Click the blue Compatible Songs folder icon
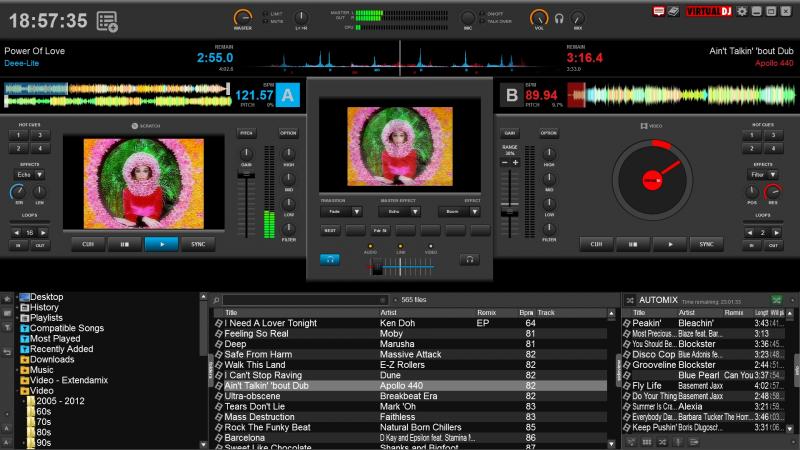This screenshot has height=450, width=800. 24,328
